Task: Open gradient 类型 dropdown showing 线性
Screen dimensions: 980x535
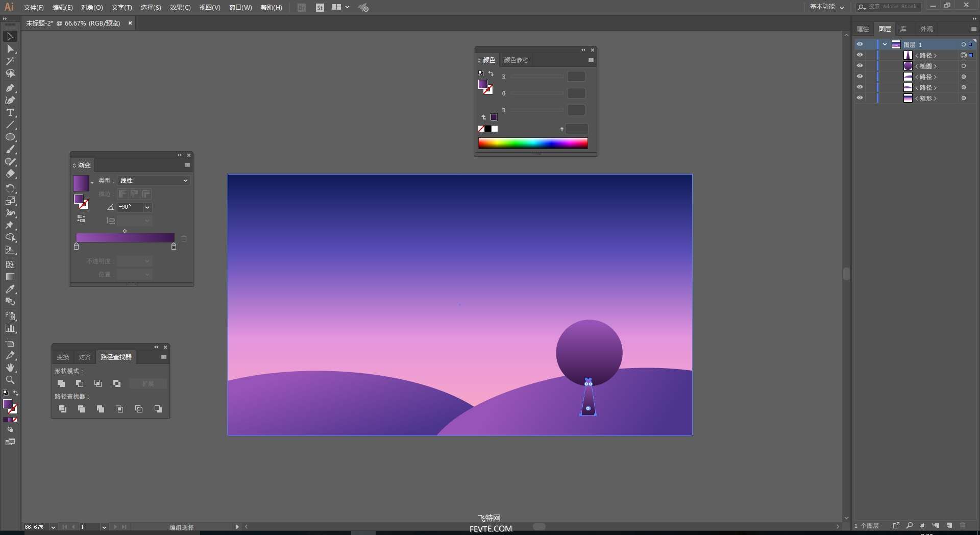Action: (x=154, y=180)
